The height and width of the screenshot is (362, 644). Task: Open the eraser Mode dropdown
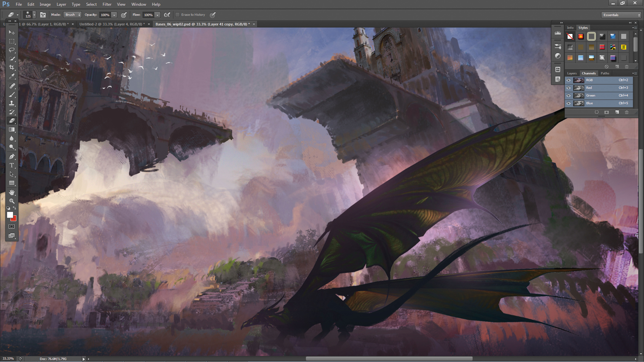(72, 15)
